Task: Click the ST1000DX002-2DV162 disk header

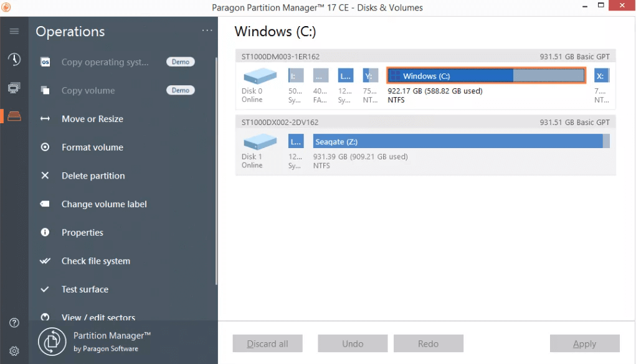Action: click(x=425, y=122)
